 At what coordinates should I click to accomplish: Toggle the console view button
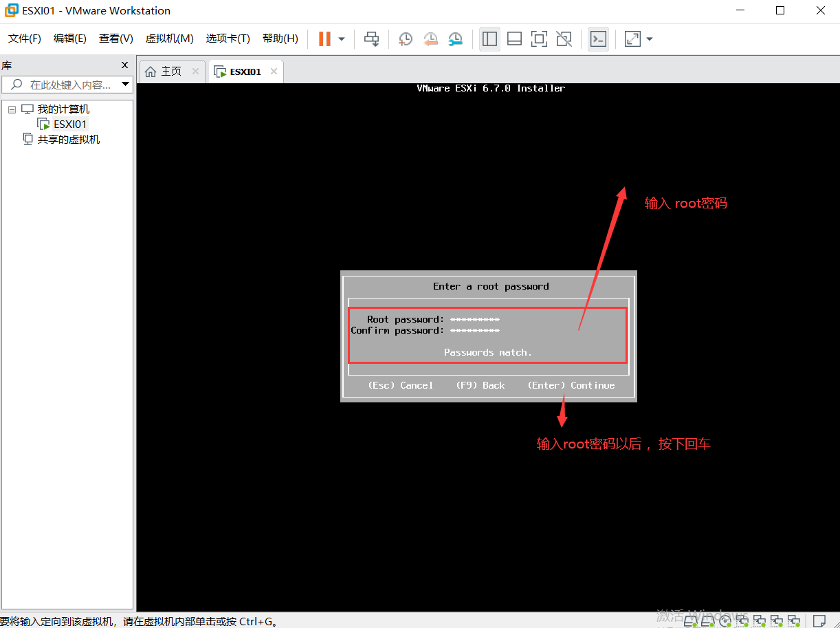tap(599, 39)
